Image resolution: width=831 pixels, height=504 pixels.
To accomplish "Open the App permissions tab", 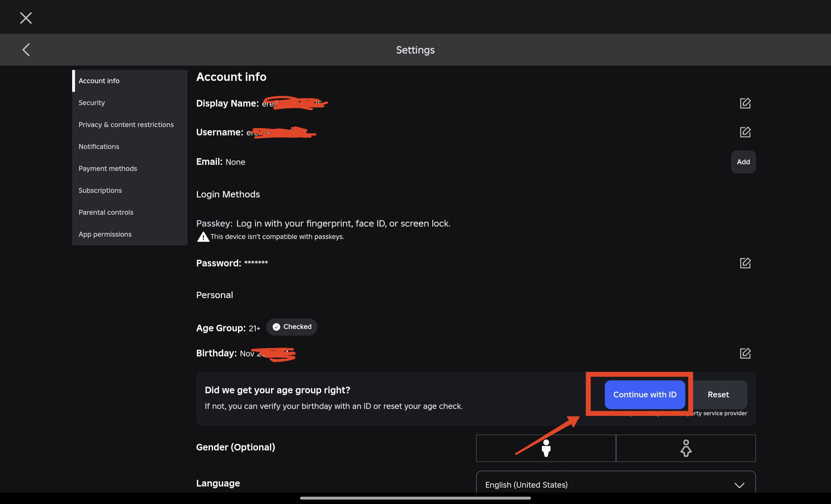I will 130,234.
